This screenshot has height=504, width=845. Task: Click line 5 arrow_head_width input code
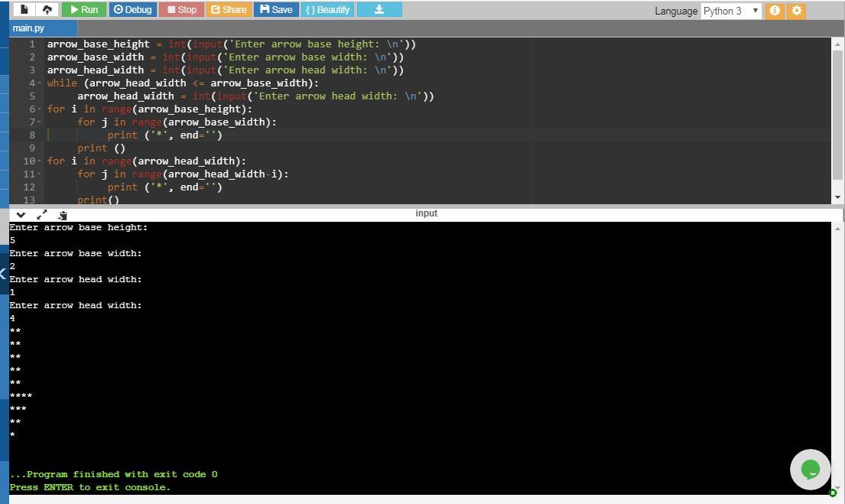tap(255, 96)
